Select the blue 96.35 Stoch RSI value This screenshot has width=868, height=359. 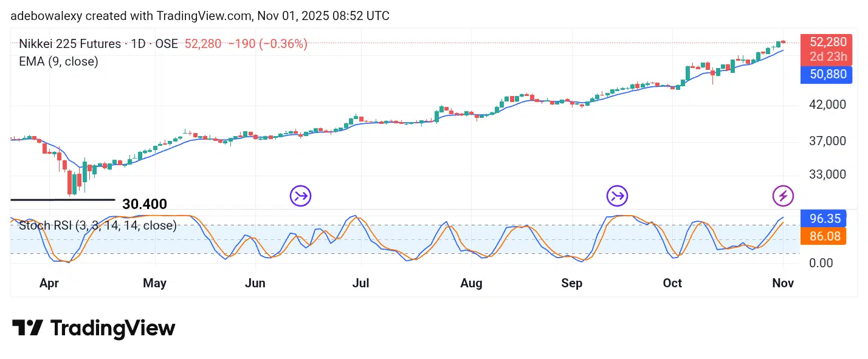click(x=824, y=219)
